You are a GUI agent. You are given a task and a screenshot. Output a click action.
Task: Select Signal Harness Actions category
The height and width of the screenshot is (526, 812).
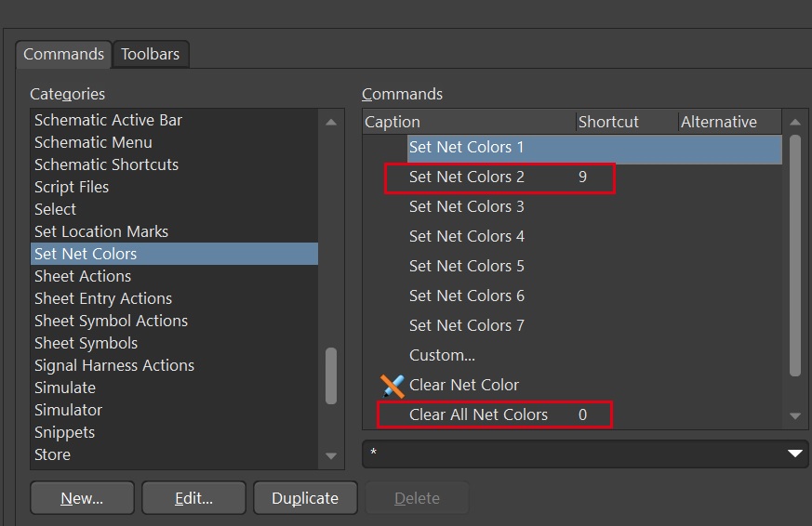coord(174,365)
